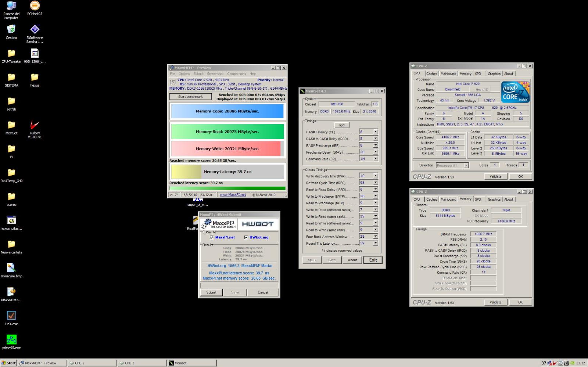Click the Memory-Copy result bar
588x367 pixels.
tap(227, 111)
